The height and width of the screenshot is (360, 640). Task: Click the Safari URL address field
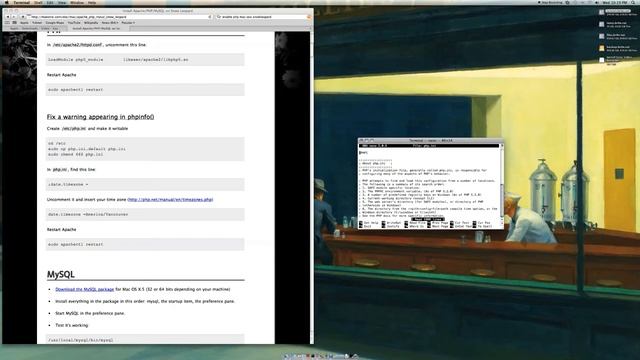(x=120, y=17)
